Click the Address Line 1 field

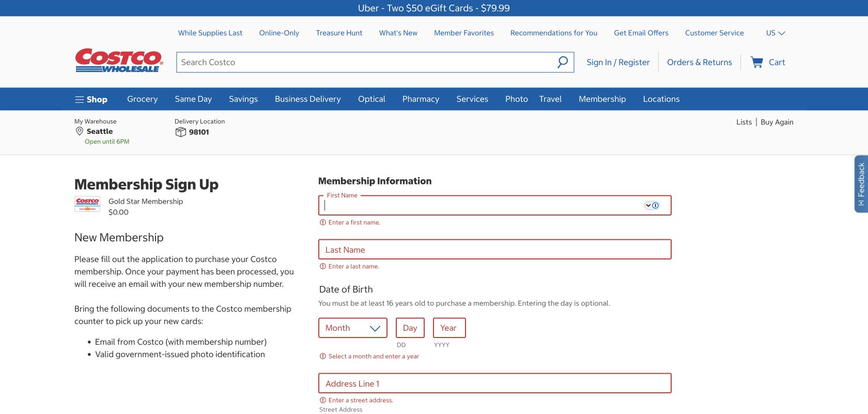pyautogui.click(x=495, y=384)
